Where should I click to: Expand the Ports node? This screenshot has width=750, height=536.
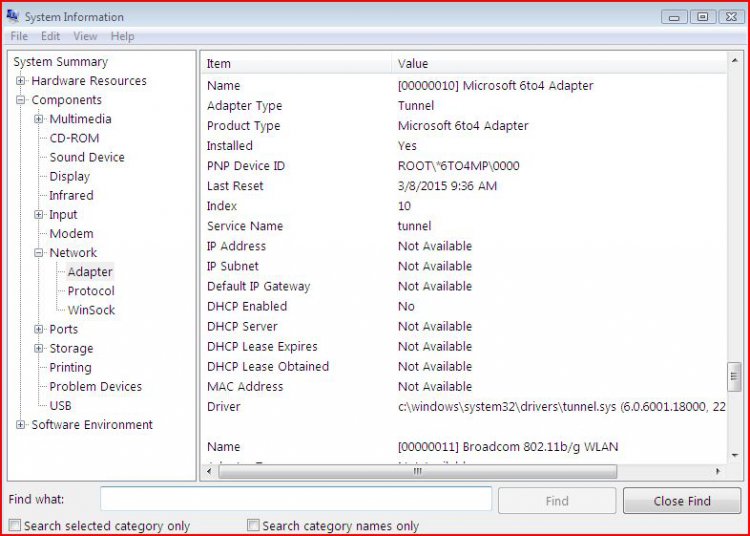39,329
